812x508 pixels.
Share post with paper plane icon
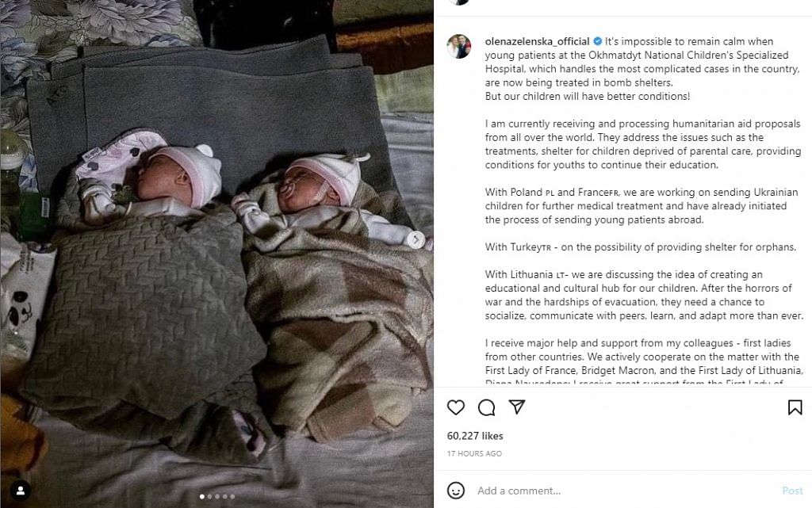tap(517, 407)
